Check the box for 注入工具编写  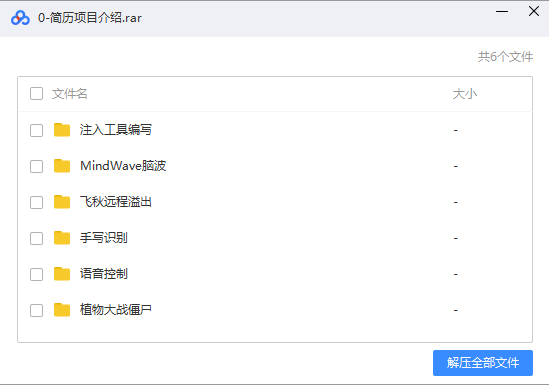point(36,131)
